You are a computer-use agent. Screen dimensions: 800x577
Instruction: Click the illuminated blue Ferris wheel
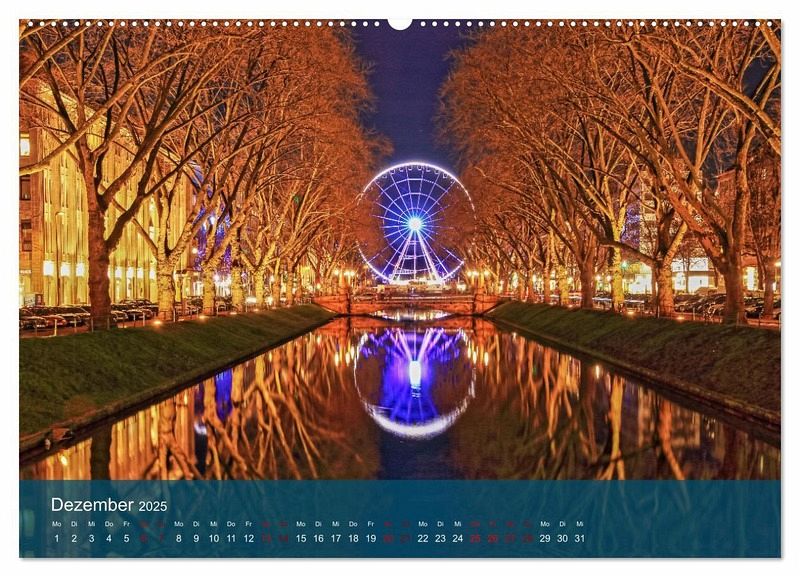click(x=414, y=223)
